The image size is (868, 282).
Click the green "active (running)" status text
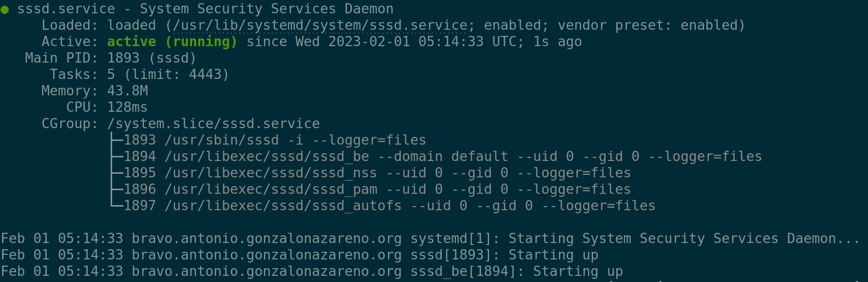tap(172, 42)
